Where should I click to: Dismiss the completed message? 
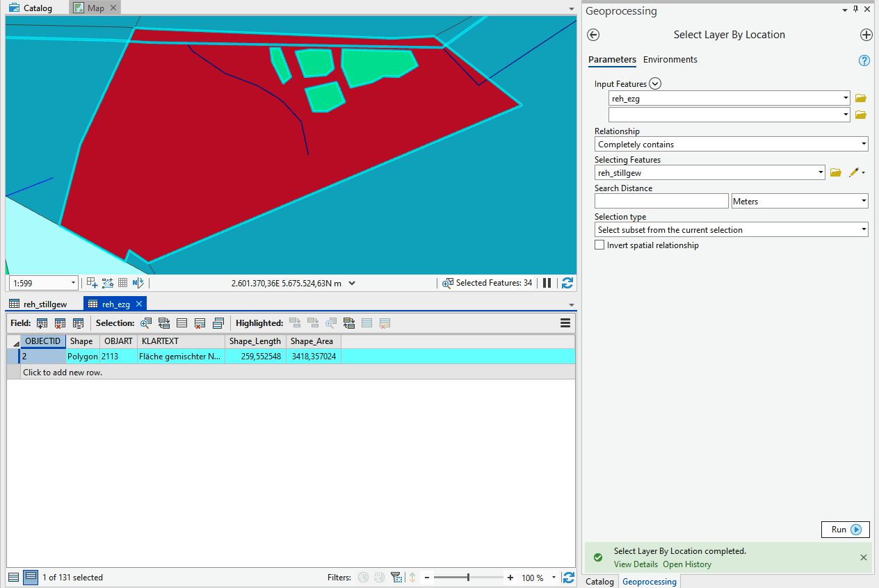(x=863, y=557)
